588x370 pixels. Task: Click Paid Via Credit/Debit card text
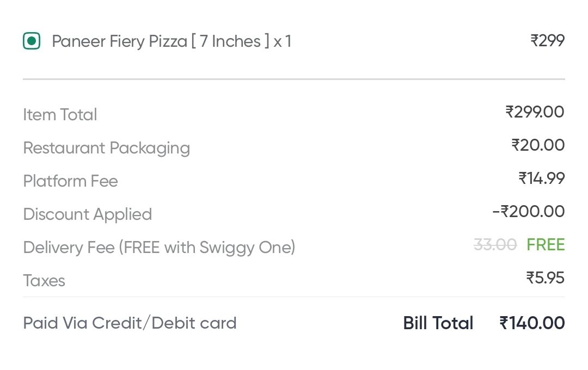click(x=130, y=323)
